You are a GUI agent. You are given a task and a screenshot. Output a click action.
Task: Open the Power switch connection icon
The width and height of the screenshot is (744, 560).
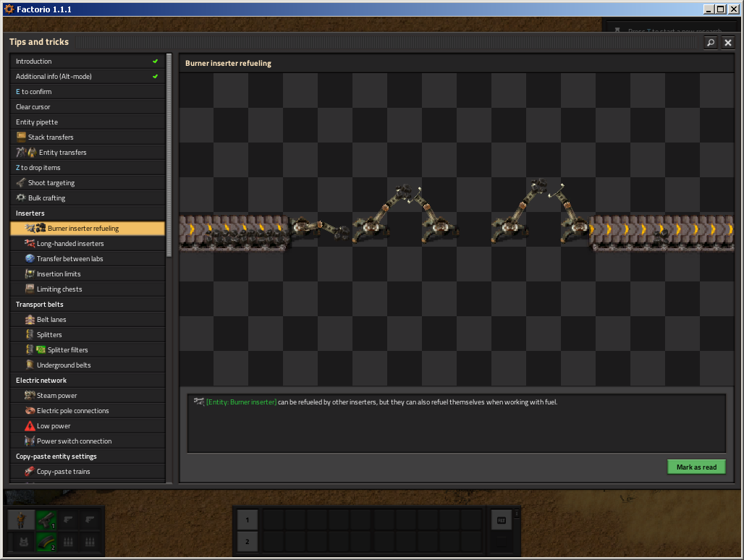pyautogui.click(x=30, y=441)
